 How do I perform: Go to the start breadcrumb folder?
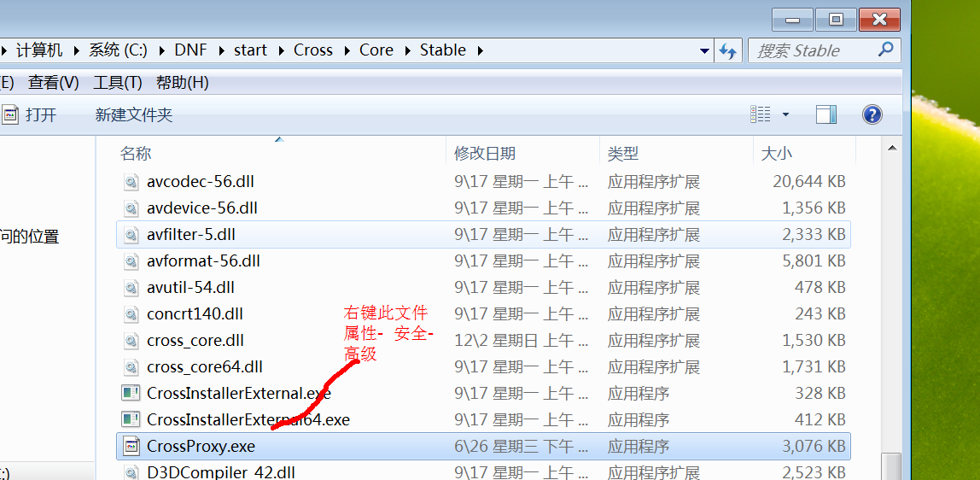(251, 50)
